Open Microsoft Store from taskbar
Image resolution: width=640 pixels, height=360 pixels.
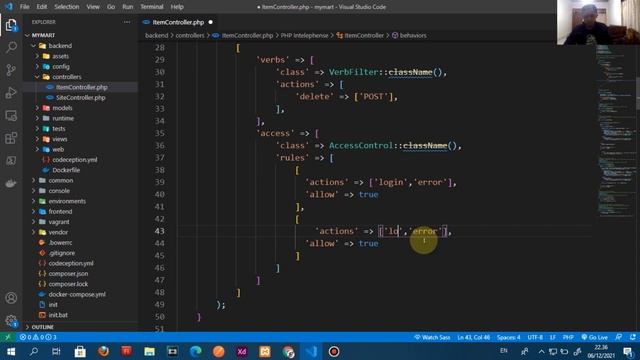[x=80, y=351]
